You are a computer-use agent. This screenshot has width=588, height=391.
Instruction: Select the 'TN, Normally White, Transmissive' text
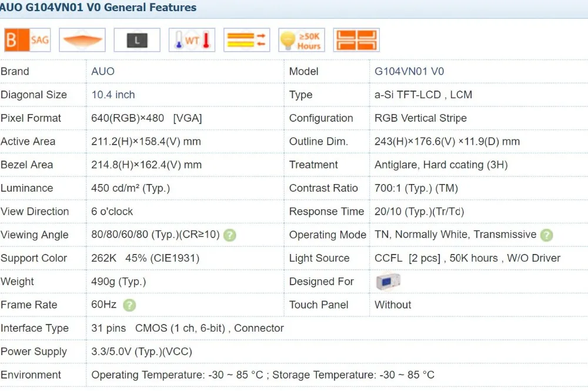tap(455, 235)
